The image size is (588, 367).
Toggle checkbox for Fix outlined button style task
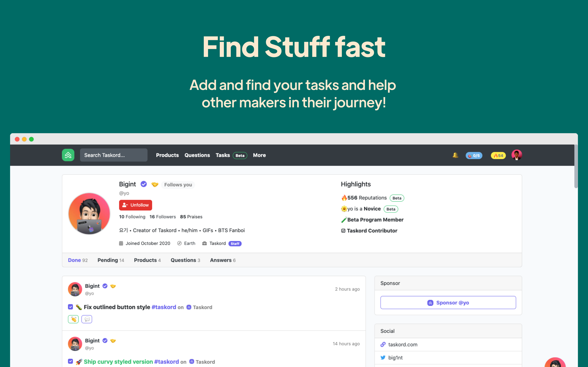pyautogui.click(x=70, y=307)
